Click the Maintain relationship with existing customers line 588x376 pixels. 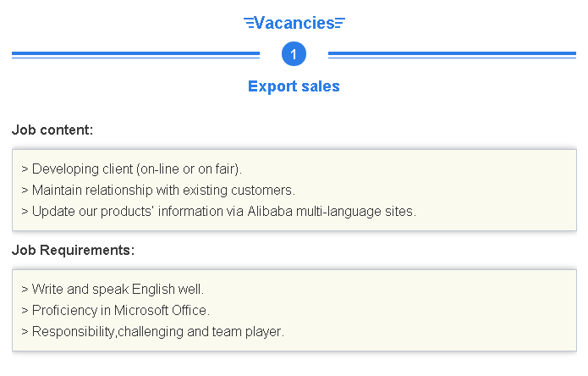pyautogui.click(x=158, y=191)
